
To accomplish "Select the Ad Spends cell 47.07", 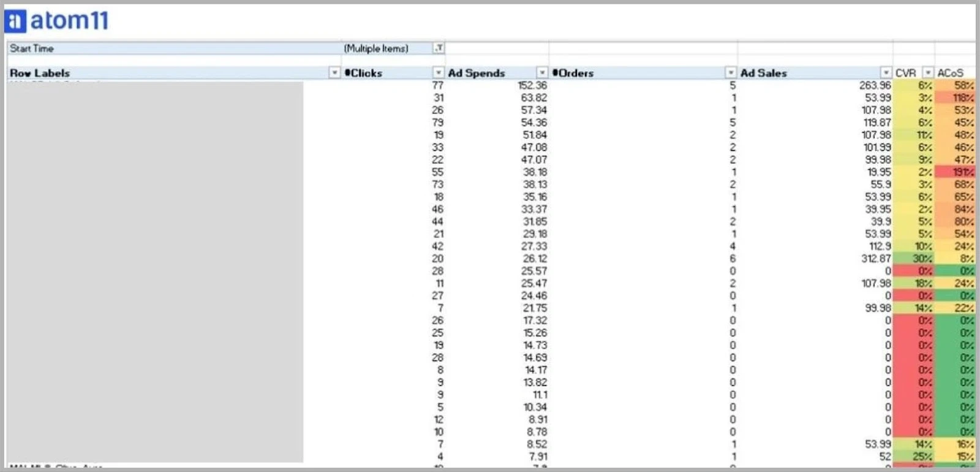I will coord(533,159).
